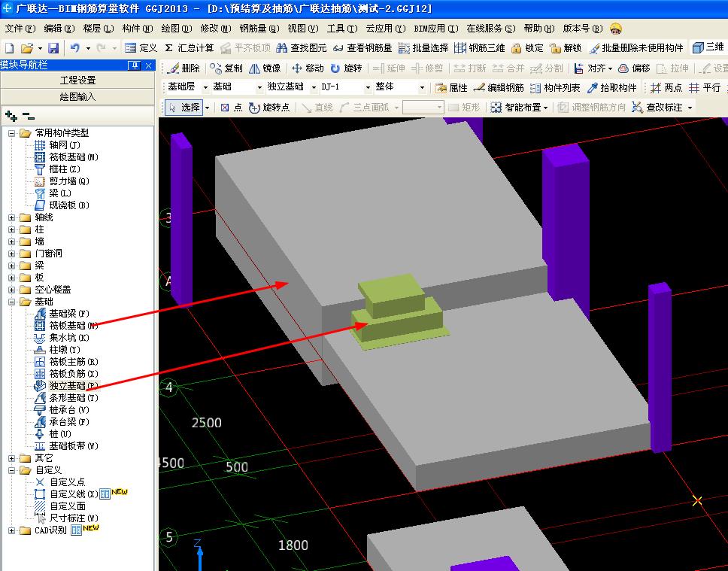Viewport: 728px width, 571px height.
Task: Open the BIM应用 menu
Action: (436, 29)
